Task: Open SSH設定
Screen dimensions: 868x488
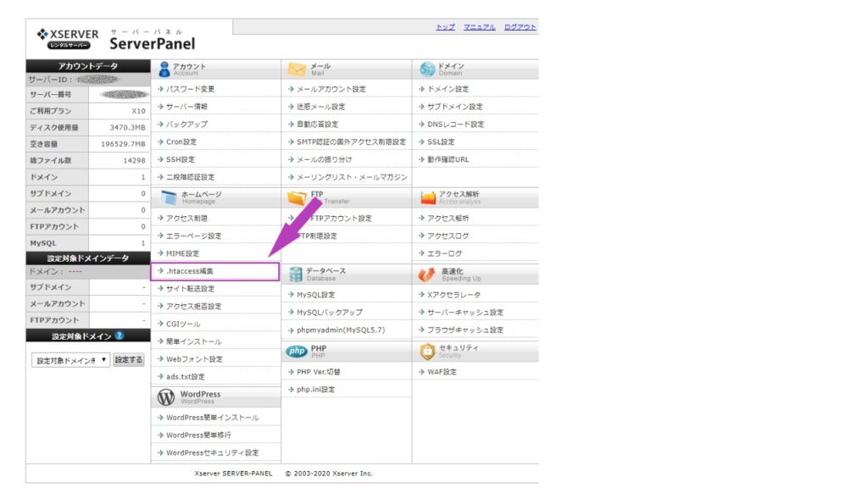Action: pos(181,159)
